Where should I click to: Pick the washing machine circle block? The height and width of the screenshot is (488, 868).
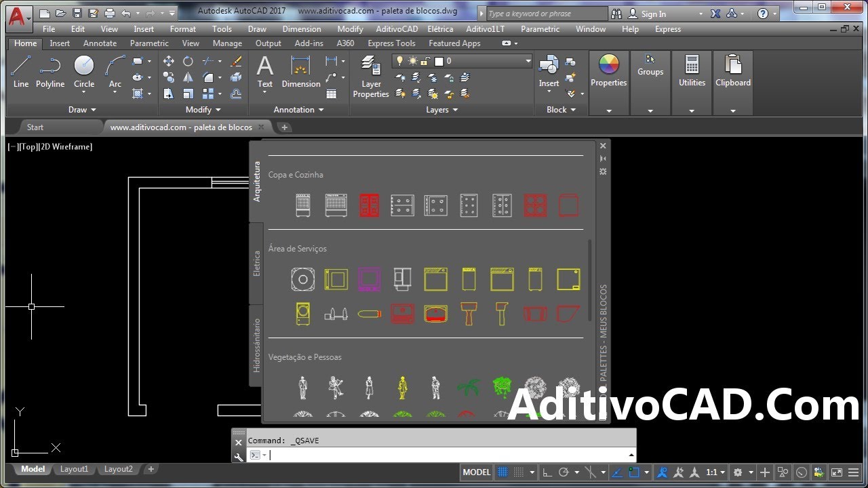(x=303, y=279)
